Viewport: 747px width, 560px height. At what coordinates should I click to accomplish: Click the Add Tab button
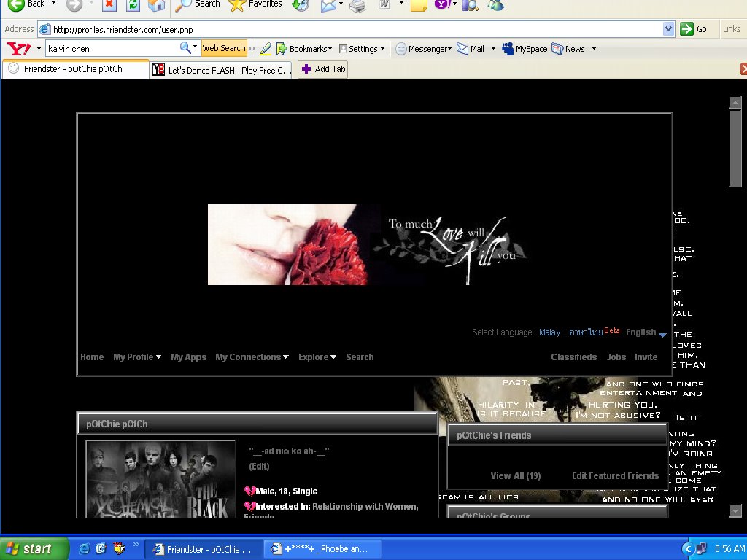[x=323, y=69]
